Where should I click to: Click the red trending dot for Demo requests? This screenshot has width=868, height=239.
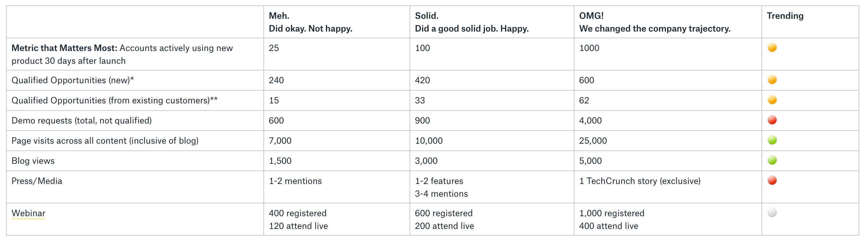772,120
